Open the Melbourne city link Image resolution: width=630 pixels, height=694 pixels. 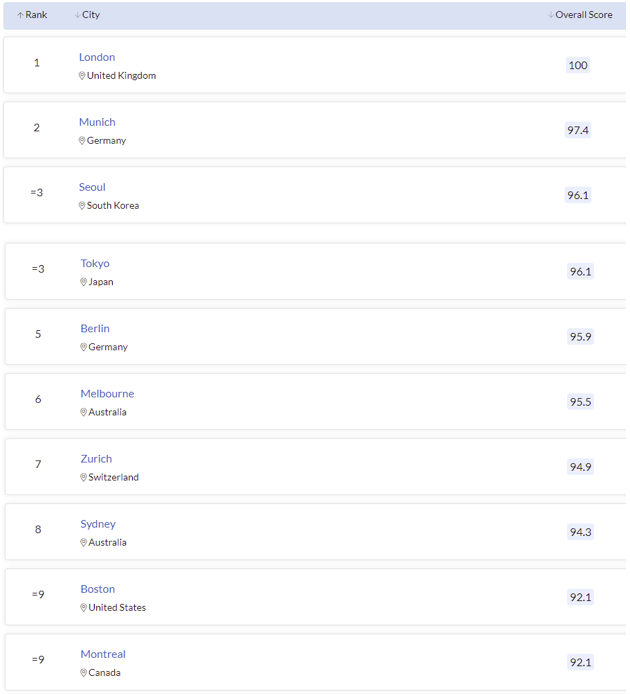tap(107, 393)
